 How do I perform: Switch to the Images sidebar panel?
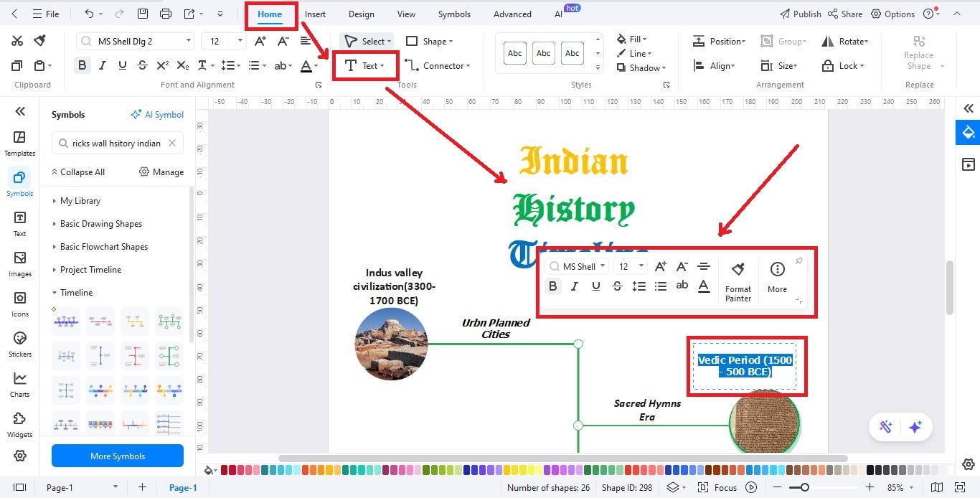click(x=19, y=263)
